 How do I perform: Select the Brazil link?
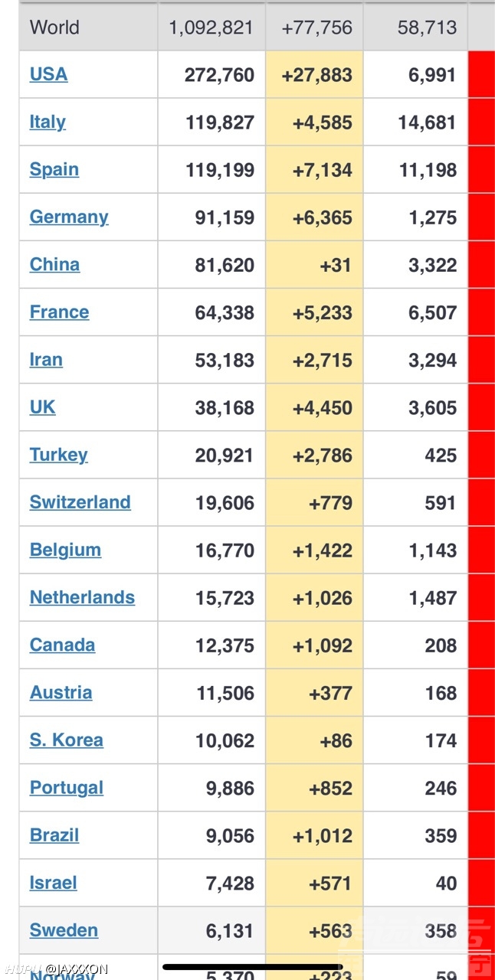[x=54, y=835]
